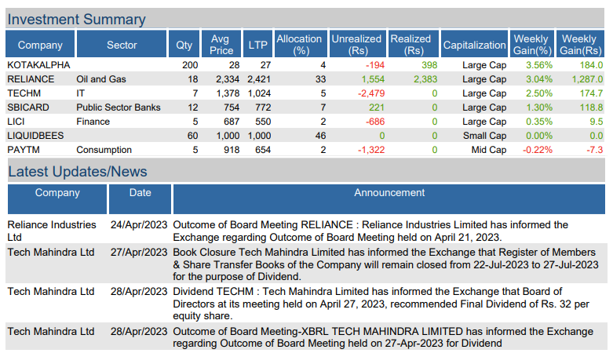Click the Small Cap capitalization cell
Screen dimensions: 613x364
(x=484, y=136)
